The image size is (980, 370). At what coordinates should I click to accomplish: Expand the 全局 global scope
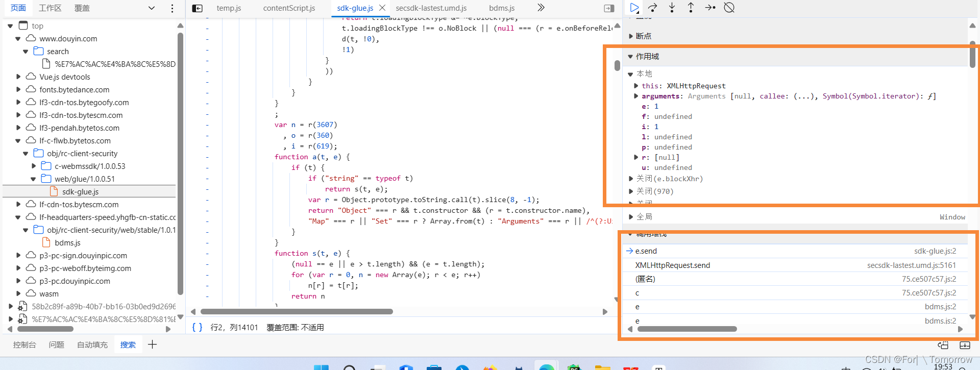click(x=631, y=217)
